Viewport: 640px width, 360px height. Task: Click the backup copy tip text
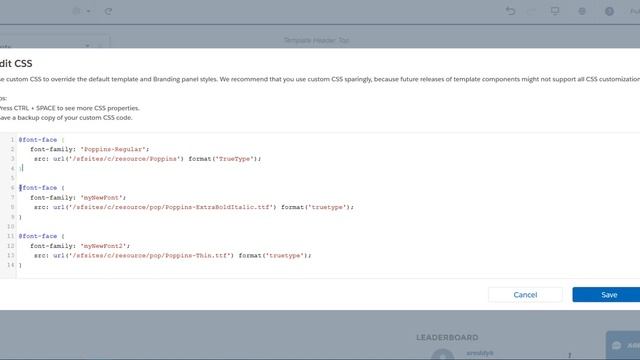pyautogui.click(x=66, y=118)
